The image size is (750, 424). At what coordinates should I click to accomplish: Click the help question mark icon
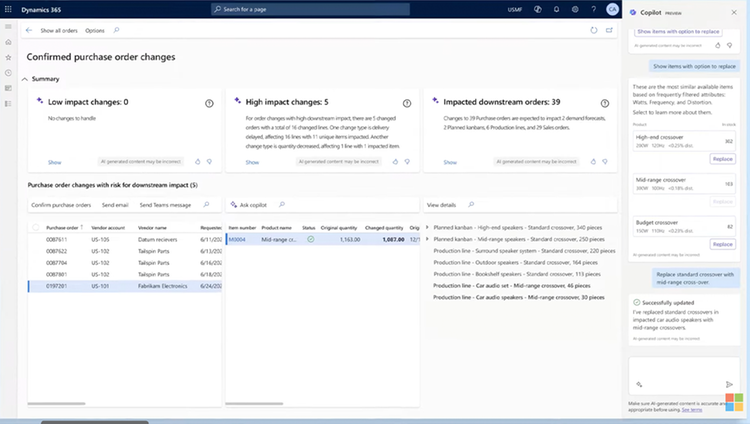[x=594, y=9]
